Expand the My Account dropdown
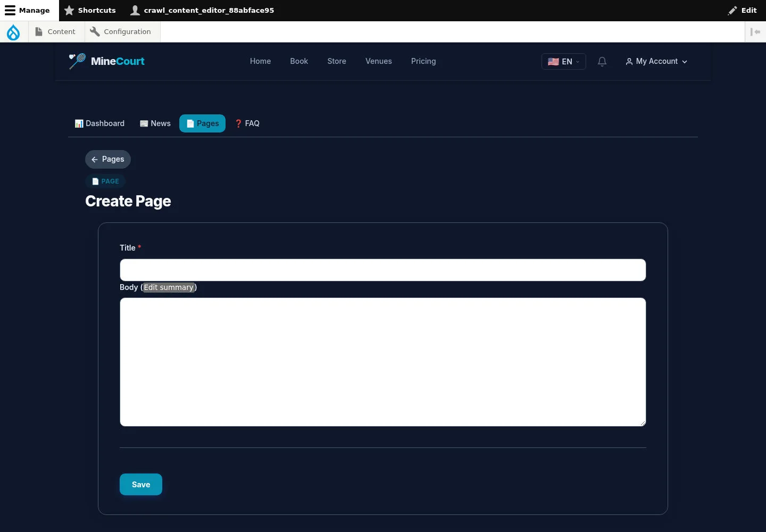 [656, 61]
